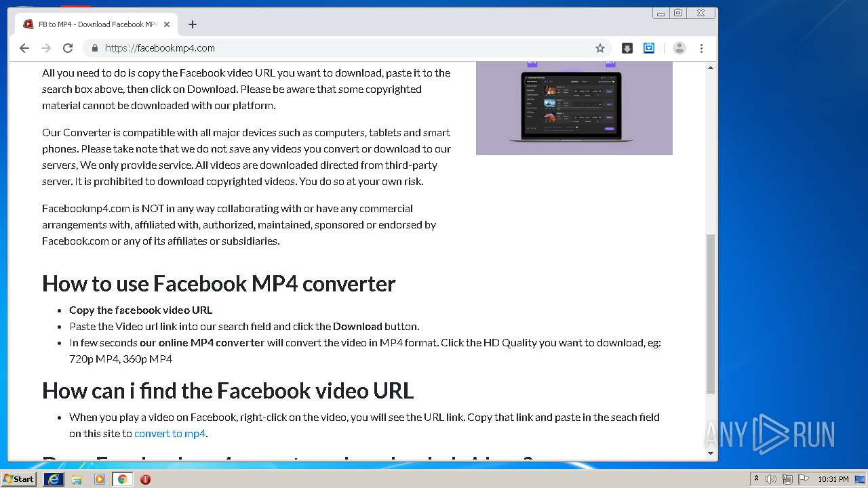Click the bold 'our online MP4 converter' text
868x488 pixels.
click(x=202, y=342)
